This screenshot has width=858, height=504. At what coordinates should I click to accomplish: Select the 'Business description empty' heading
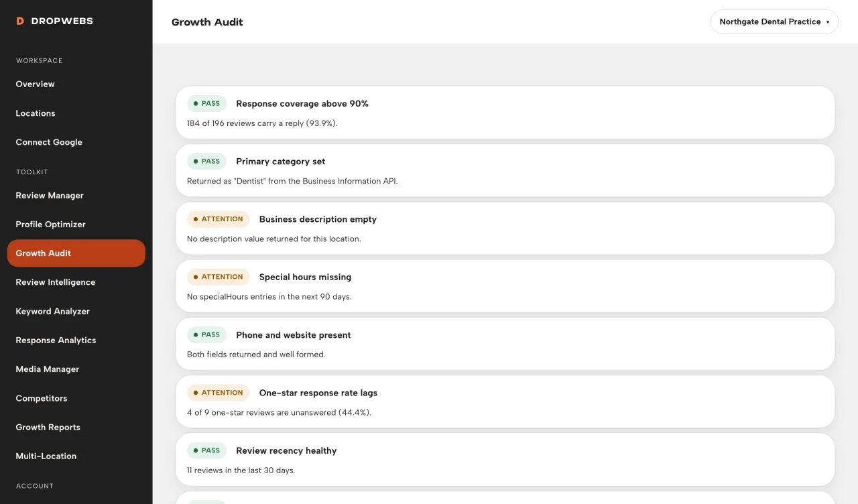click(x=318, y=219)
